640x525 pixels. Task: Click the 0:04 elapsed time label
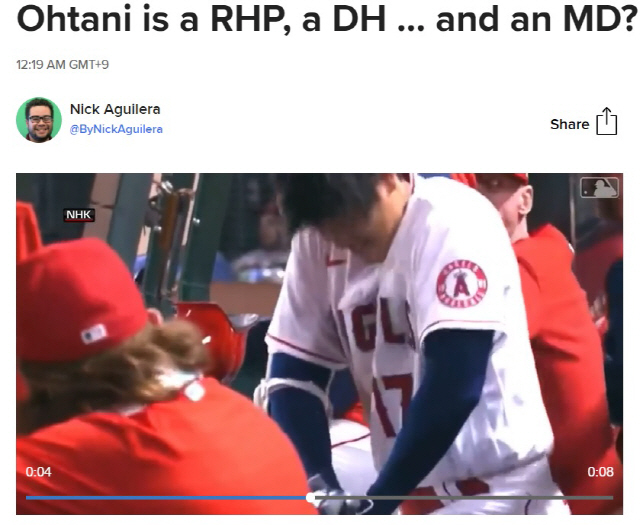coord(38,472)
